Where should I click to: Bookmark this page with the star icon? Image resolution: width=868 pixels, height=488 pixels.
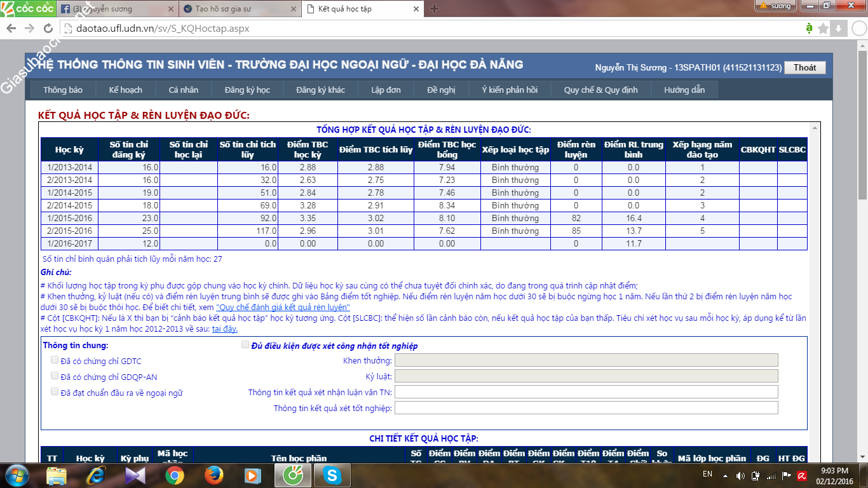(823, 29)
